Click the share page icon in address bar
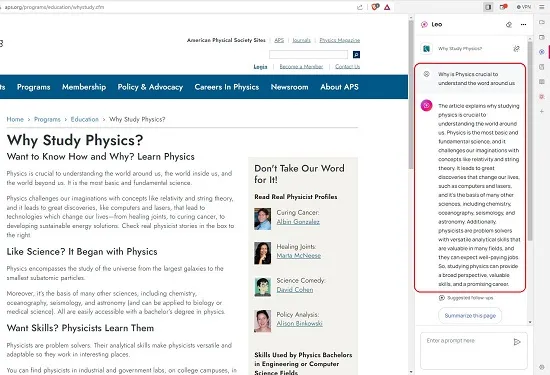 [360, 7]
